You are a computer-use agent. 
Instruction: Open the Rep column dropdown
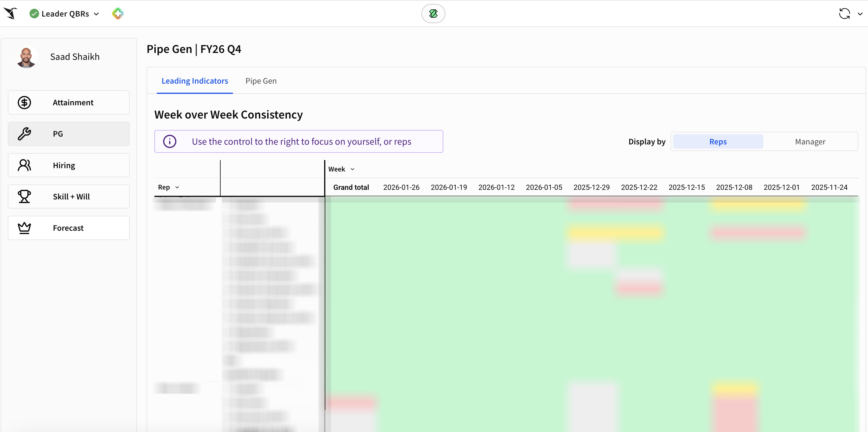click(x=177, y=187)
